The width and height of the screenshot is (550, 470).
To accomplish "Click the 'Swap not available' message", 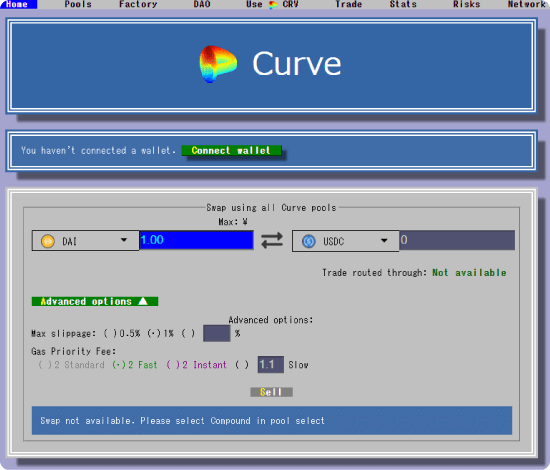I will tap(182, 421).
